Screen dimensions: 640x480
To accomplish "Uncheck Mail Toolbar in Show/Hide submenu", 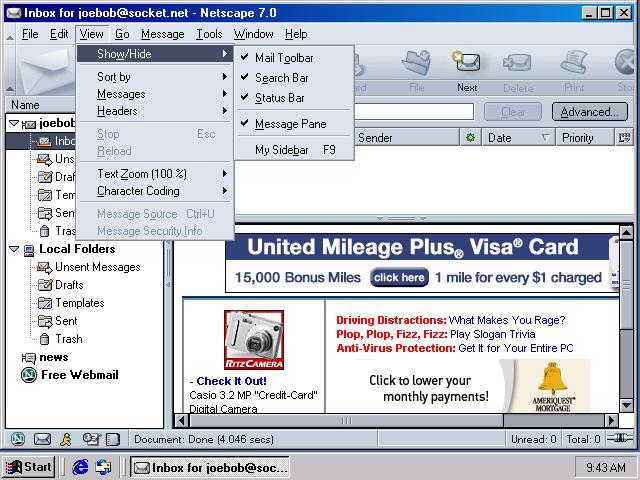I will coord(294,58).
